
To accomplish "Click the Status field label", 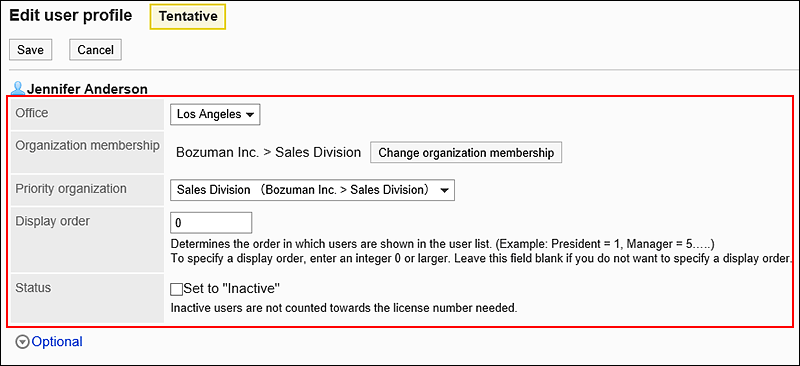I will coord(33,287).
